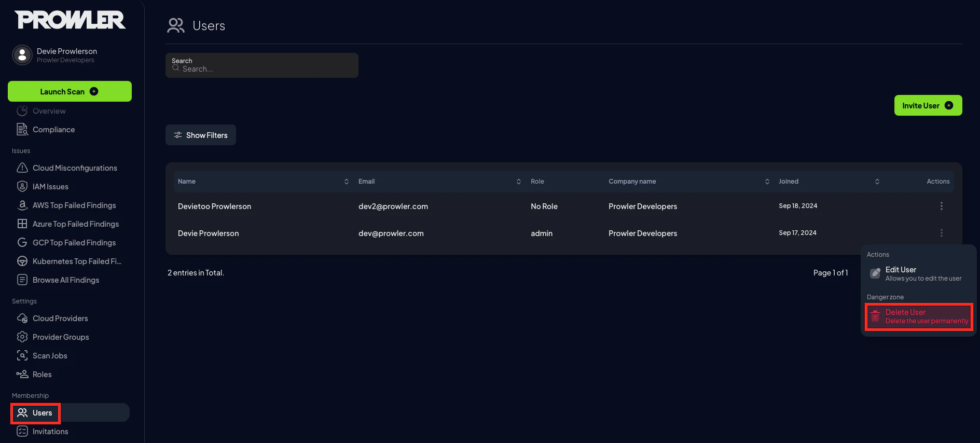Click the Scan Jobs scanner icon
Viewport: 980px width, 443px height.
[x=22, y=355]
